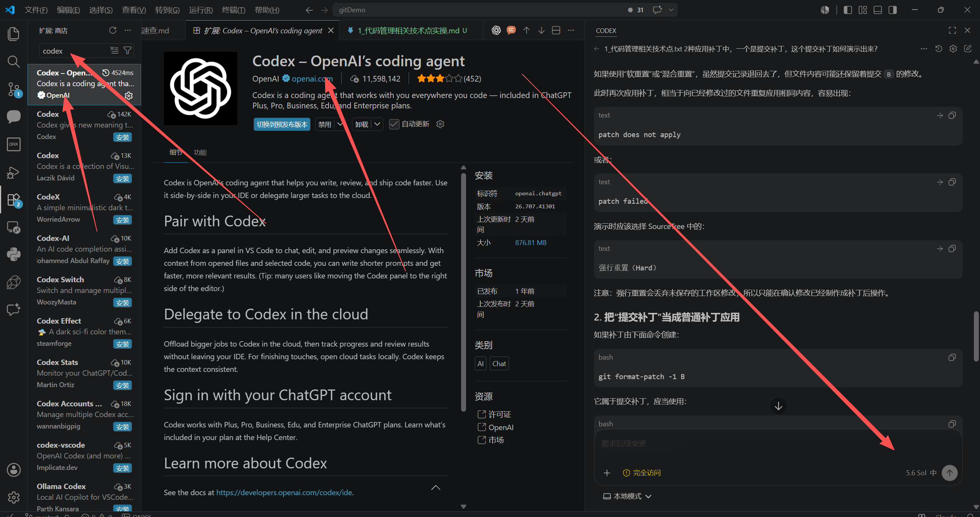
Task: Open the Run and Debug view
Action: 13,172
